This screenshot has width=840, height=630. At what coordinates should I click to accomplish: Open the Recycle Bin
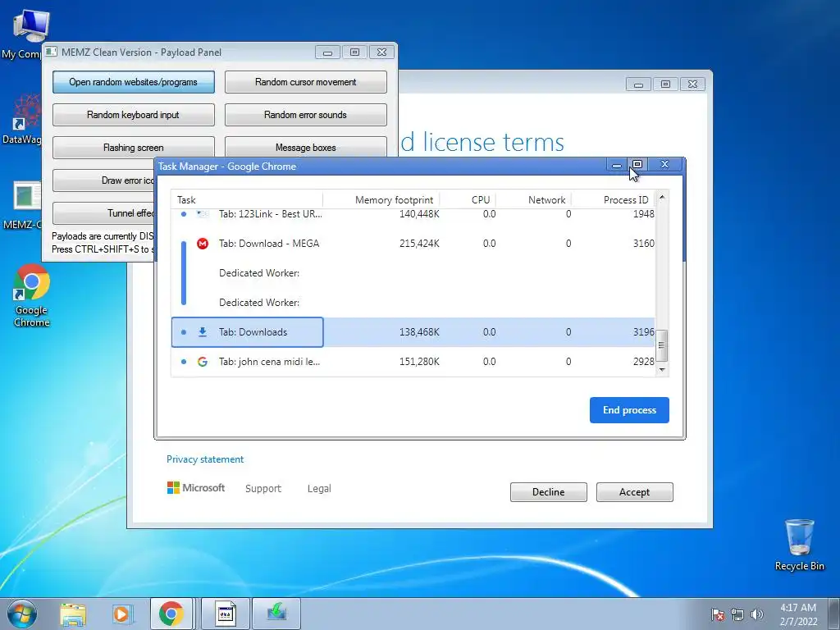[x=799, y=545]
